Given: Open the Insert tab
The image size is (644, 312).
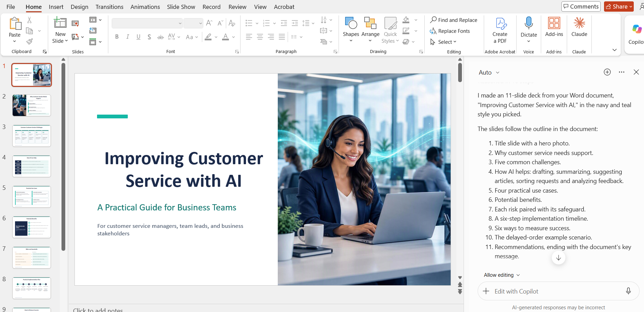Looking at the screenshot, I should coord(56,7).
